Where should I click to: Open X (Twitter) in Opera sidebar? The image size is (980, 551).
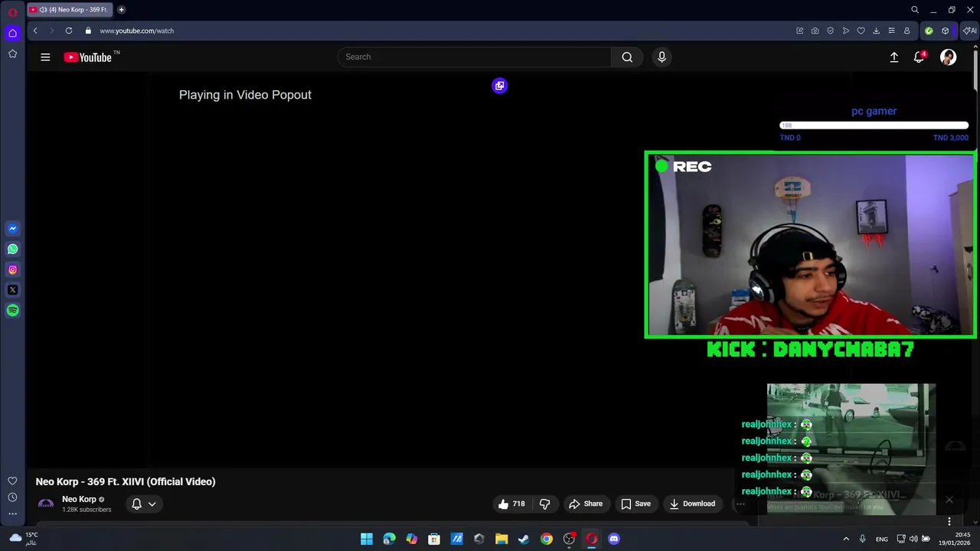[x=12, y=290]
